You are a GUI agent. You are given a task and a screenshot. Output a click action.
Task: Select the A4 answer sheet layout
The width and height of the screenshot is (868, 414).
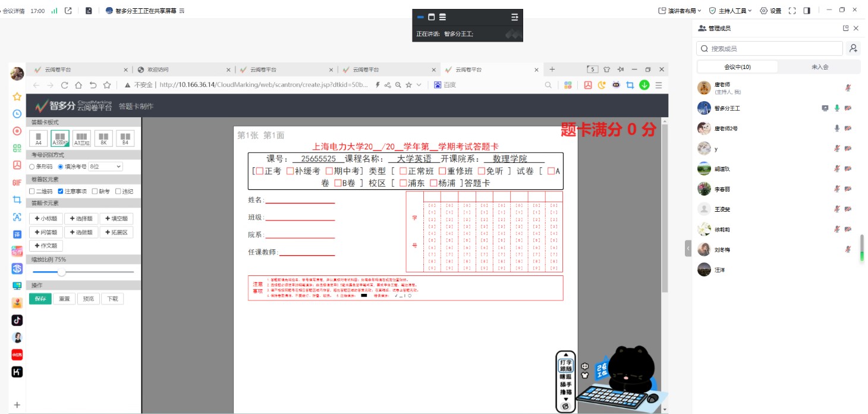[x=39, y=138]
